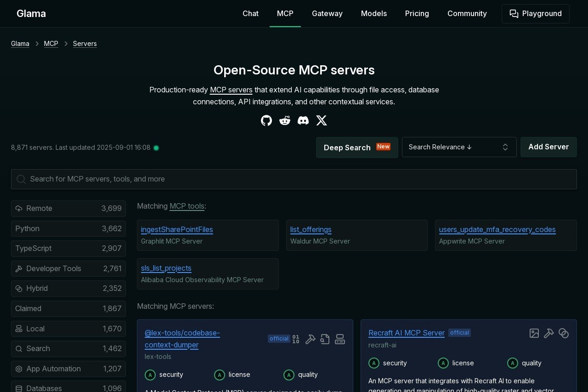This screenshot has height=392, width=588.
Task: Click quality grade A badge on codebase-context-dumper card
Action: [x=289, y=375]
